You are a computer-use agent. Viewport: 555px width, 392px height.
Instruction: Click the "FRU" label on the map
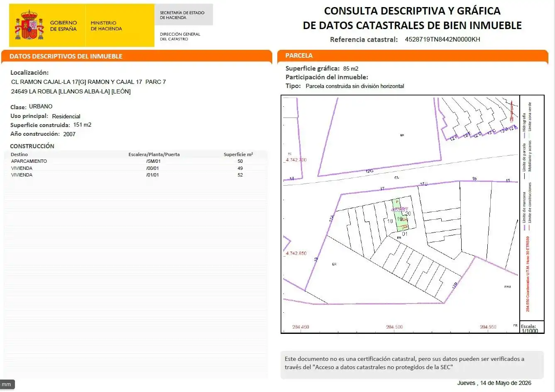(x=508, y=287)
